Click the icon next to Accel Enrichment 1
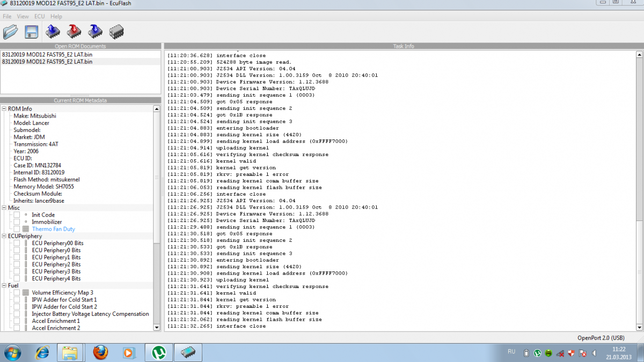644x362 pixels. [x=26, y=321]
